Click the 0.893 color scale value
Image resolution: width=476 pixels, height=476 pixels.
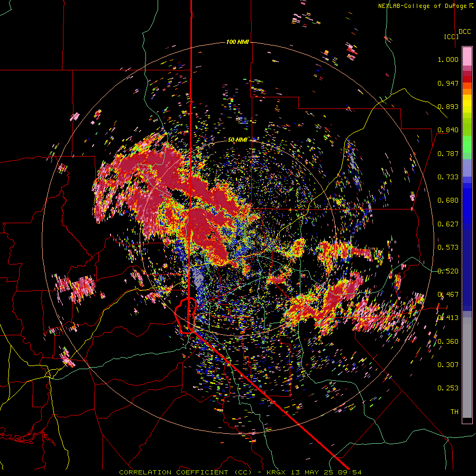448,106
